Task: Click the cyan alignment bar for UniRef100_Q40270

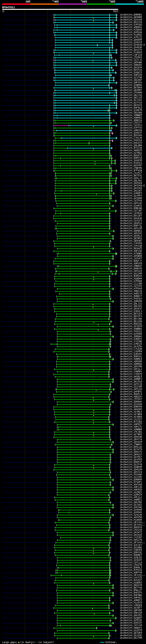Action: [85, 50]
